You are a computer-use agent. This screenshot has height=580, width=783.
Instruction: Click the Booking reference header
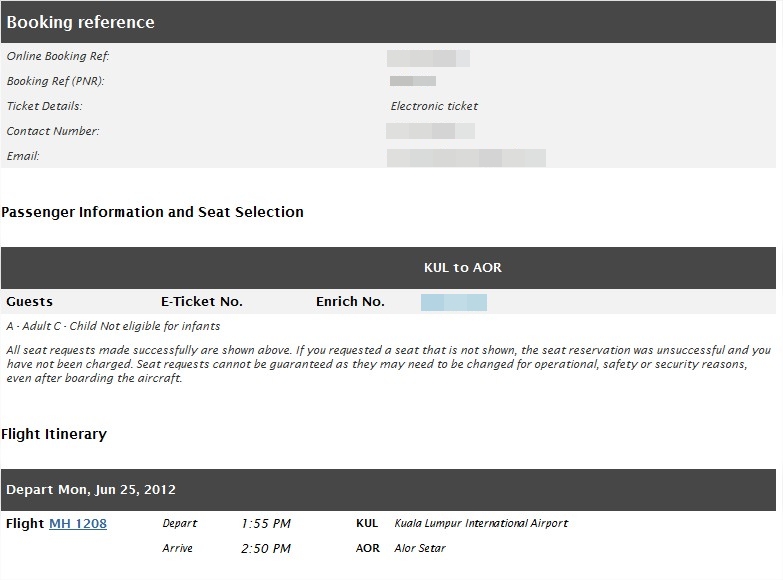click(81, 22)
